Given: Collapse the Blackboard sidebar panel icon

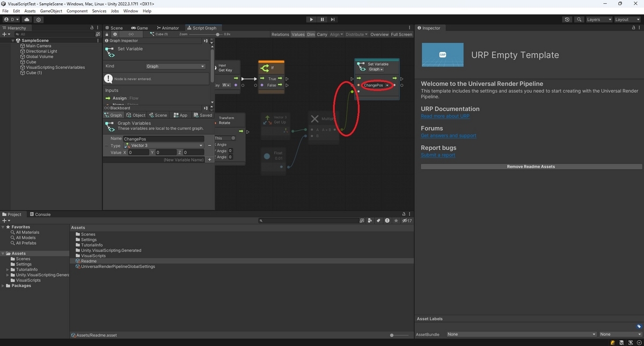Looking at the screenshot, I should [x=206, y=108].
